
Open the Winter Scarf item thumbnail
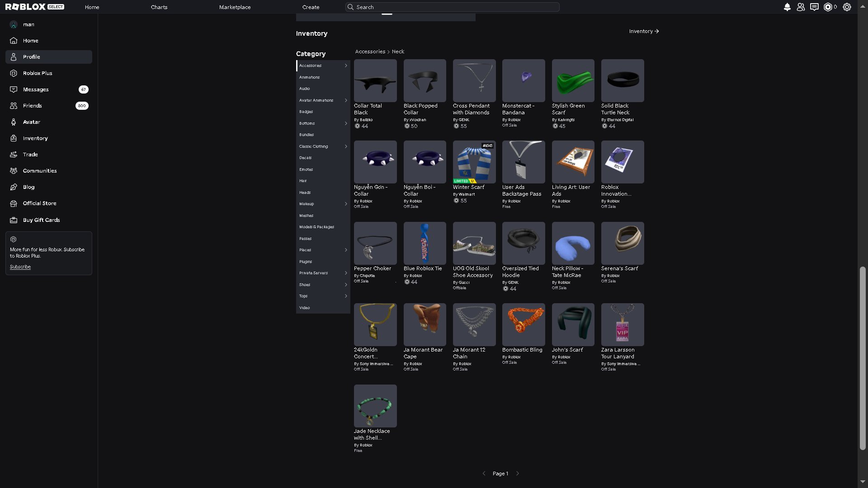click(474, 162)
